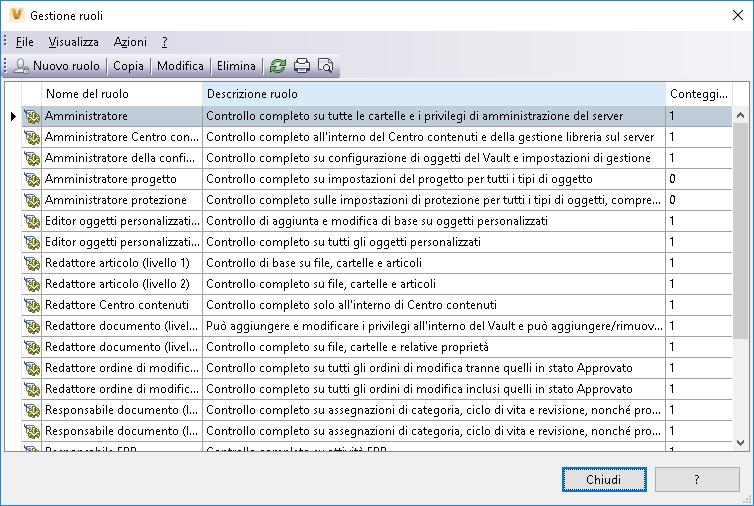Click the Nuovo ruolo toolbar button
This screenshot has width=754, height=506.
point(57,66)
